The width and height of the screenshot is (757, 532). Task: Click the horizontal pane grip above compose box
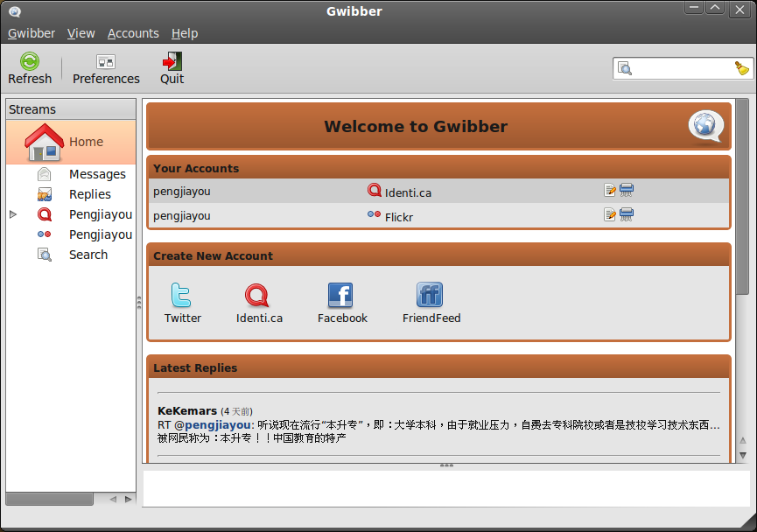[446, 465]
